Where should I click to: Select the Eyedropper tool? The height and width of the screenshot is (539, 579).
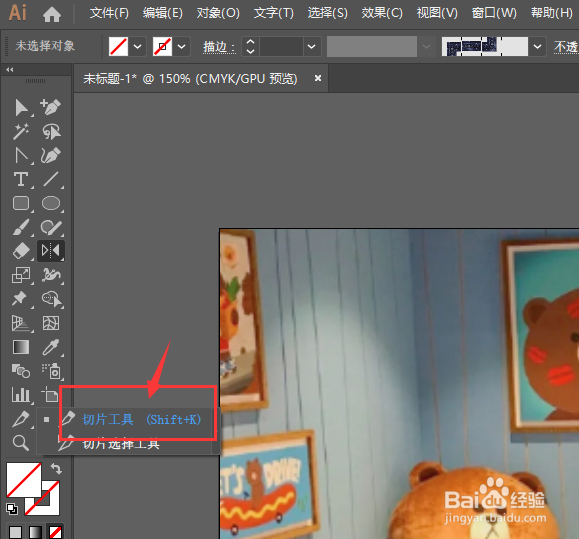point(51,347)
